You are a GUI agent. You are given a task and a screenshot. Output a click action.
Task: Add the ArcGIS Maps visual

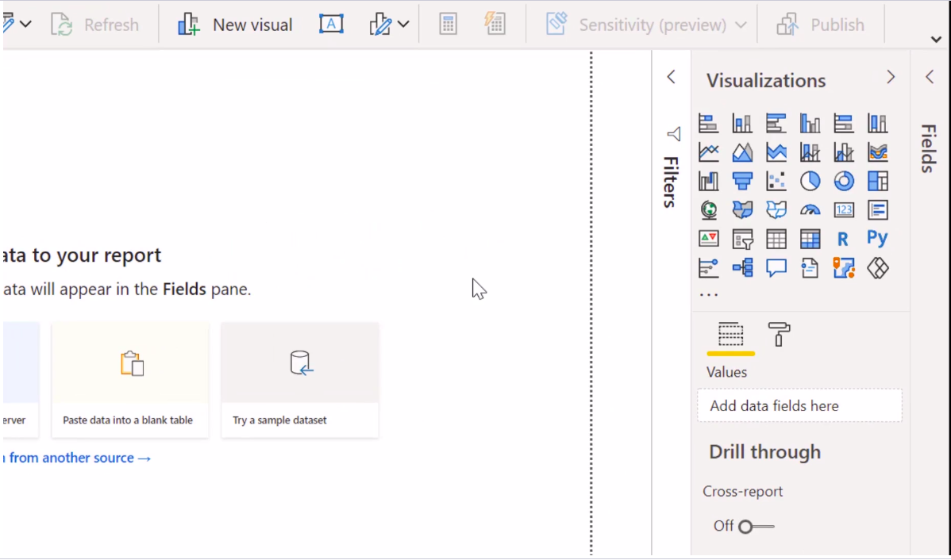[x=844, y=267]
